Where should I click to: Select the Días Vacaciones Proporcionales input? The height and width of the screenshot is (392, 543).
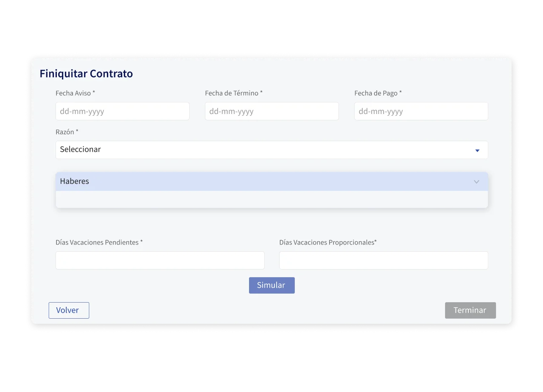click(383, 260)
